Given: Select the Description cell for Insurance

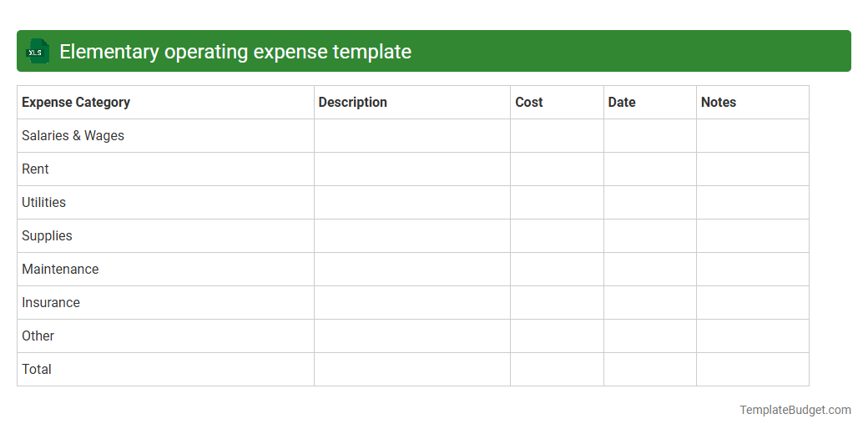Looking at the screenshot, I should click(x=412, y=302).
